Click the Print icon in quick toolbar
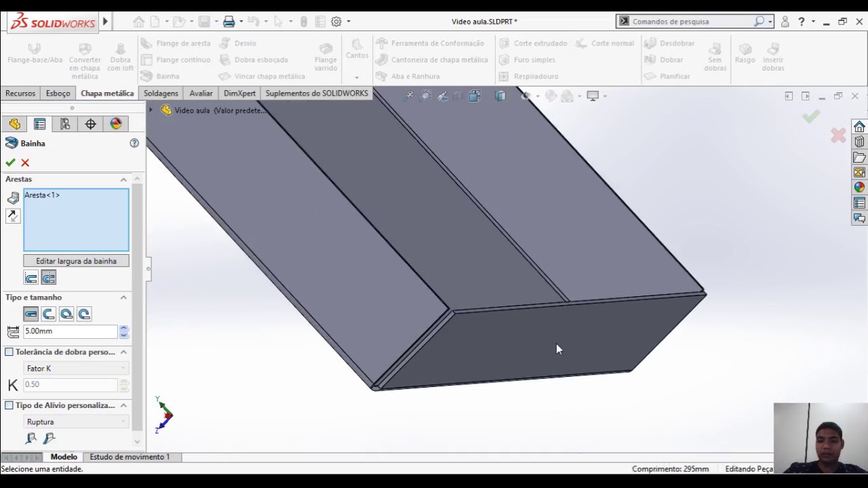The height and width of the screenshot is (488, 868). (x=229, y=22)
